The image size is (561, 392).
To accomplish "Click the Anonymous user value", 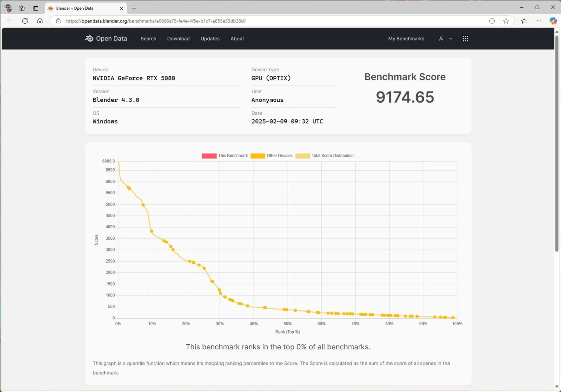I will [267, 100].
